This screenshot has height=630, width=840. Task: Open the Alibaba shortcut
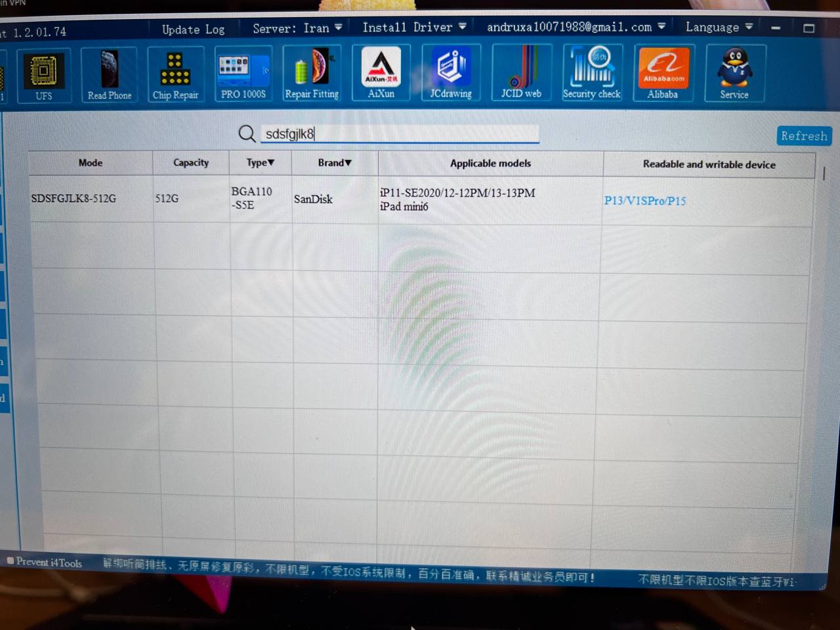coord(663,73)
